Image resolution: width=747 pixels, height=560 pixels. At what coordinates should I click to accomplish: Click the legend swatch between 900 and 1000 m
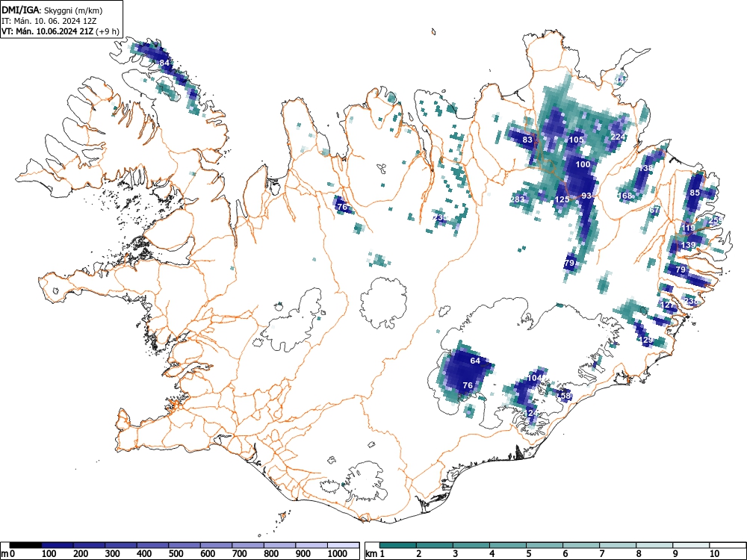coord(311,544)
